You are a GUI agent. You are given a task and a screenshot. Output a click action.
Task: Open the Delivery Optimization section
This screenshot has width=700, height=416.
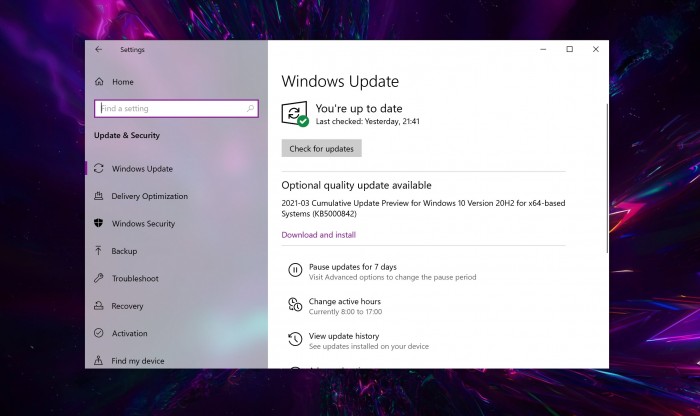point(149,197)
